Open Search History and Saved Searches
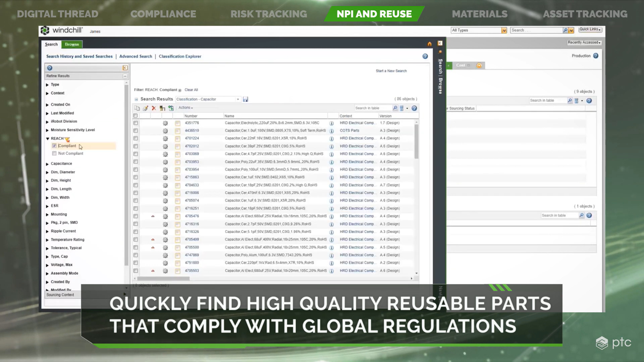This screenshot has width=644, height=362. coord(79,56)
